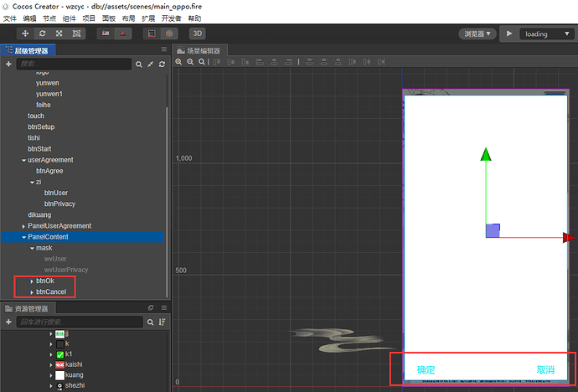Open the 项目 menu
Screen dimensions: 578x392
click(x=89, y=18)
